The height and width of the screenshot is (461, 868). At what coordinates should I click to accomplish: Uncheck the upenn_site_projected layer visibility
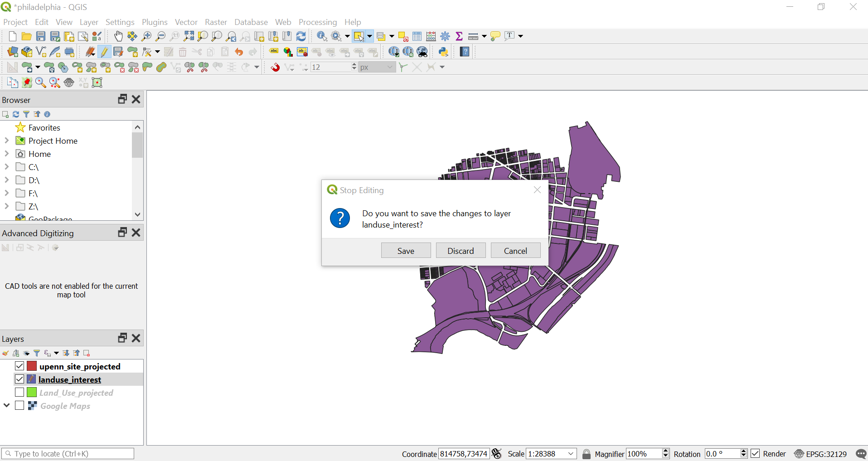pos(19,366)
